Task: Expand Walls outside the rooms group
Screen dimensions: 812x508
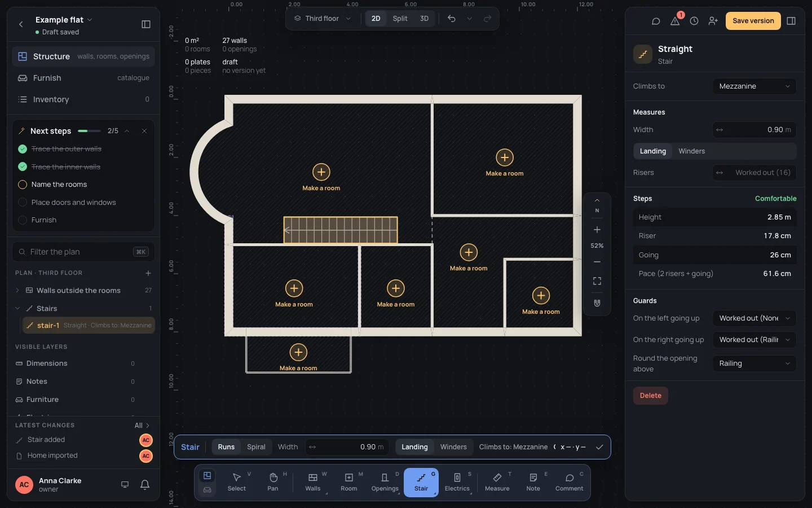Action: [17, 291]
